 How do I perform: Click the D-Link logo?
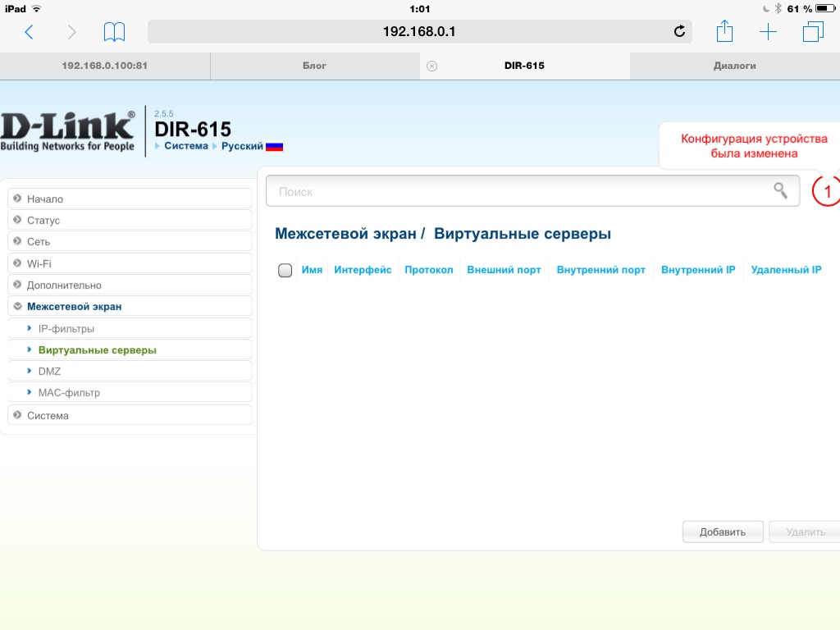point(67,131)
